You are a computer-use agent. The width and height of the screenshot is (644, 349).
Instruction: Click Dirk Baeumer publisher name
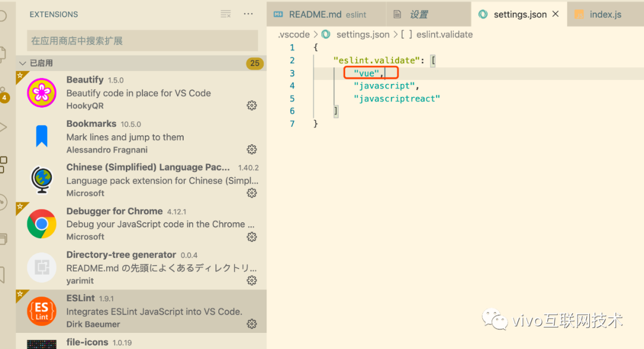pyautogui.click(x=93, y=325)
